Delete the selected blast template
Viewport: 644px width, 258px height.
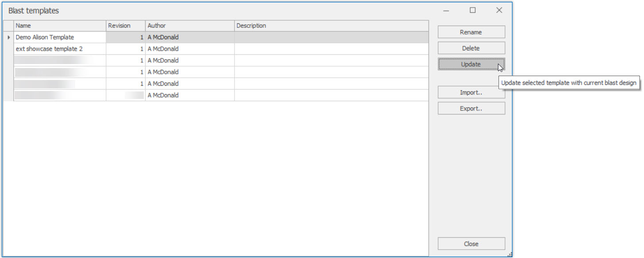click(x=471, y=48)
